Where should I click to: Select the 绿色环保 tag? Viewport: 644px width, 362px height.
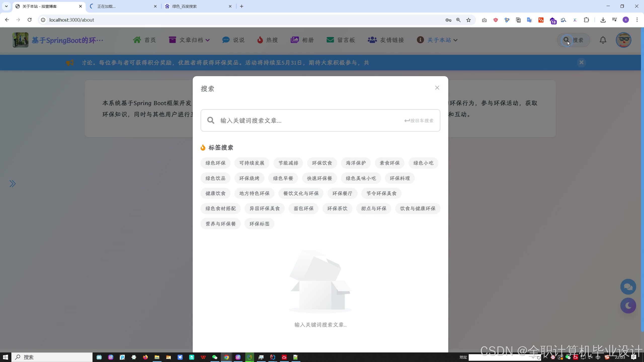coord(215,163)
